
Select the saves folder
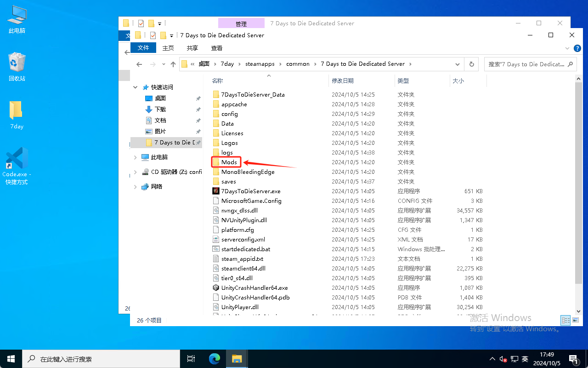[x=228, y=181]
